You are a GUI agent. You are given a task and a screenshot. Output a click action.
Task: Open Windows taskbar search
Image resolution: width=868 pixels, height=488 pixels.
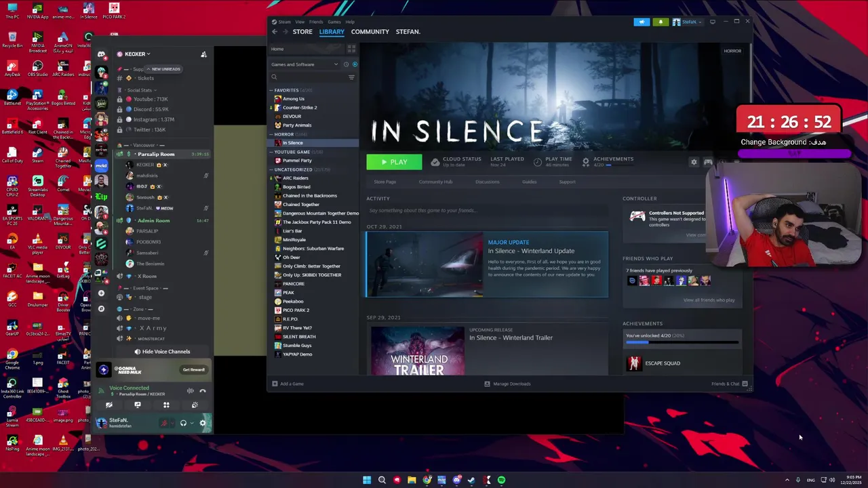coord(382,480)
